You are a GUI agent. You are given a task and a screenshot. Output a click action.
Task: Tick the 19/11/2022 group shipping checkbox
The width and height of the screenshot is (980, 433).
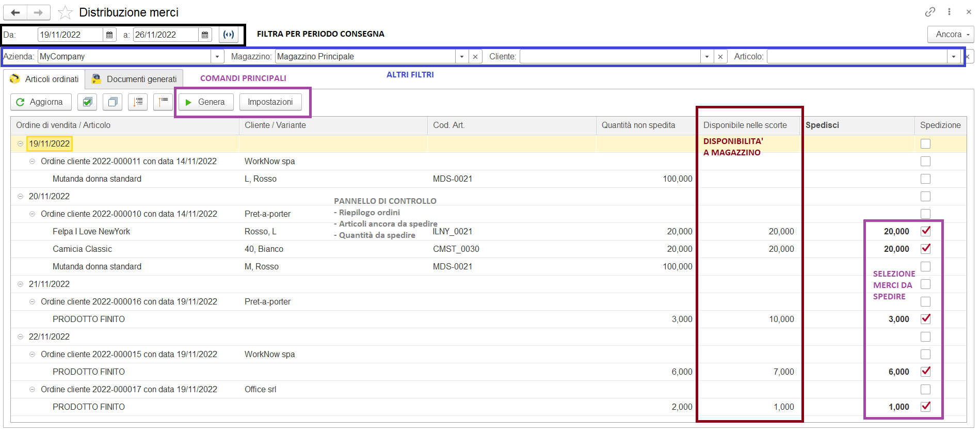click(x=926, y=144)
